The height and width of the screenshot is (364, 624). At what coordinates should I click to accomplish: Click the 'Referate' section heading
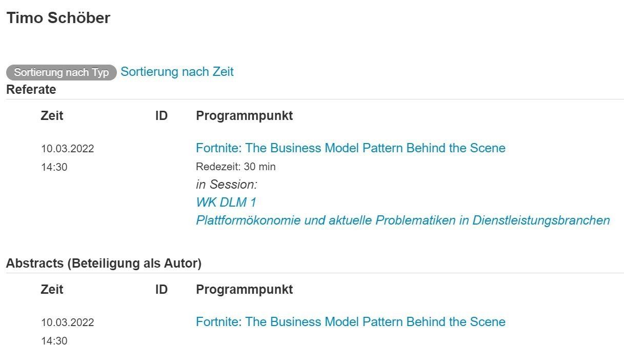31,89
